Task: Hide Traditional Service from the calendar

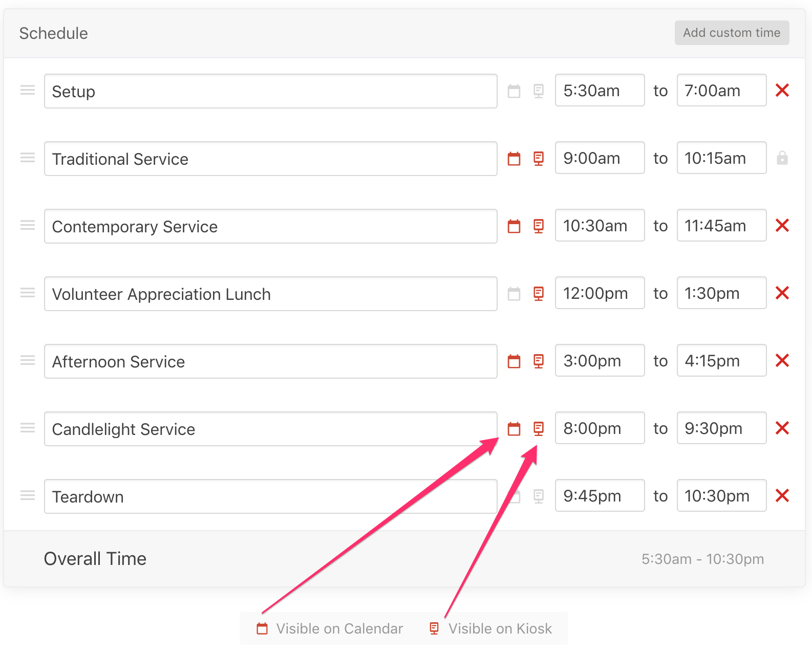Action: 514,159
